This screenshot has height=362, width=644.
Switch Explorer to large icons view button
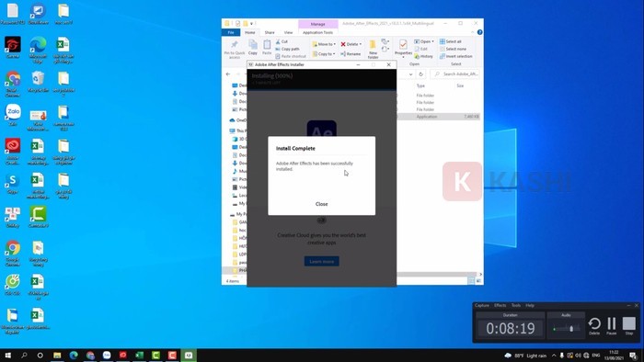click(478, 280)
